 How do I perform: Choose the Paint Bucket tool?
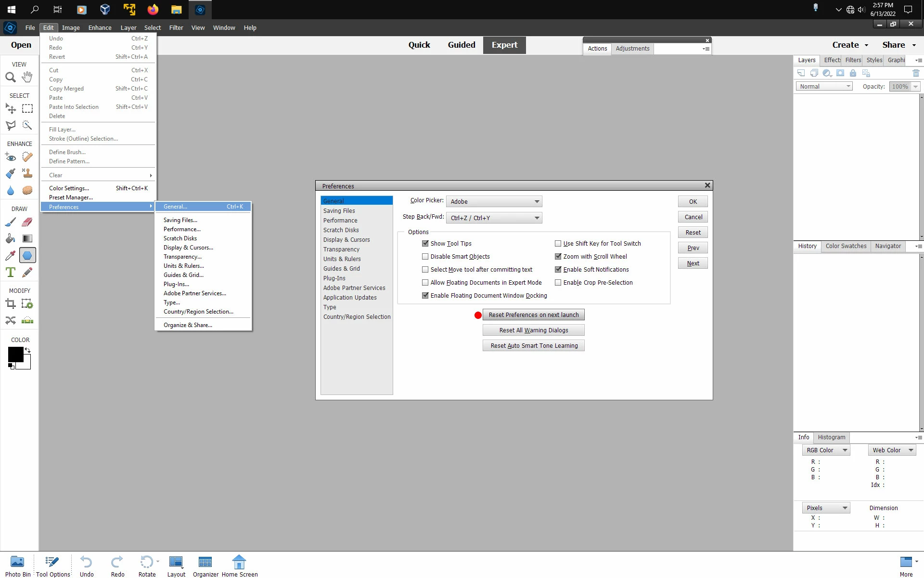pyautogui.click(x=10, y=239)
